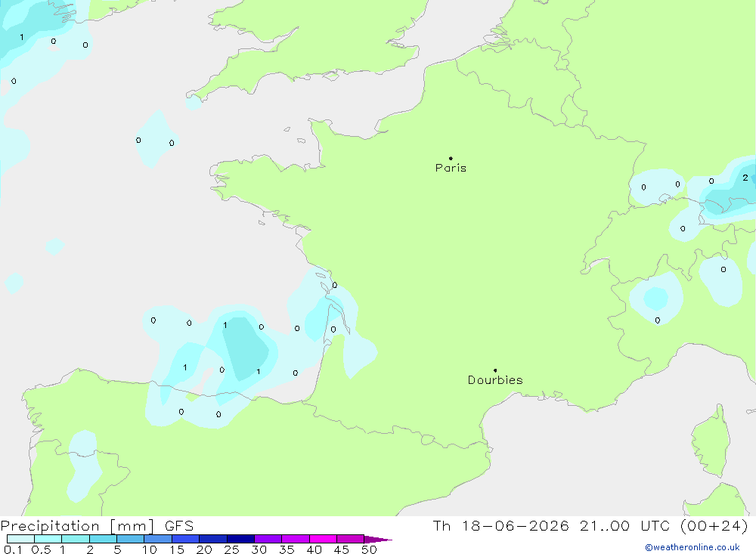Click the 10 legend scale value
This screenshot has width=756, height=554.
(x=150, y=549)
